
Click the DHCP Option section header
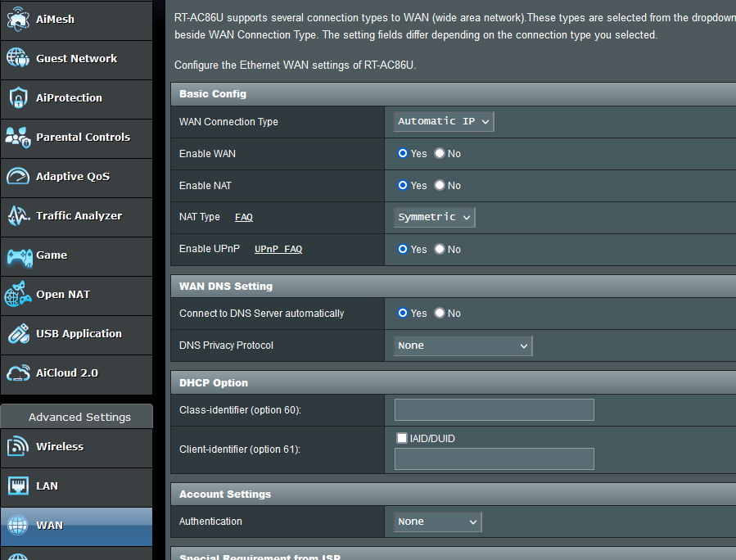click(453, 383)
